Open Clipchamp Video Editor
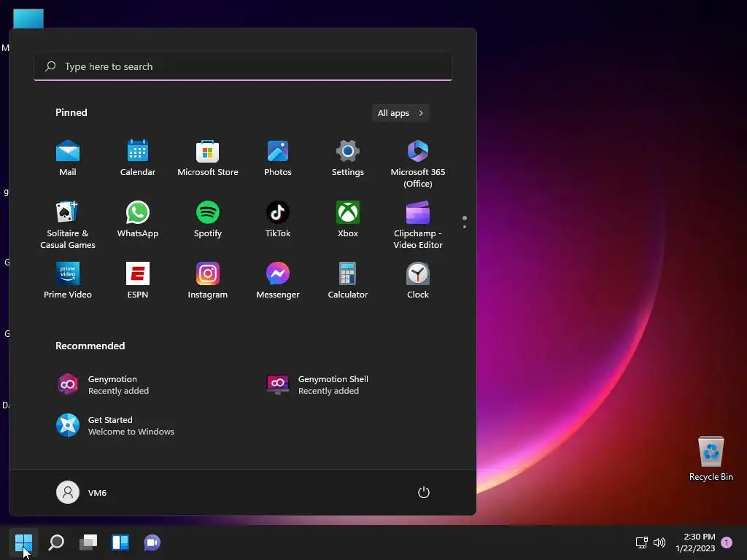 [418, 225]
